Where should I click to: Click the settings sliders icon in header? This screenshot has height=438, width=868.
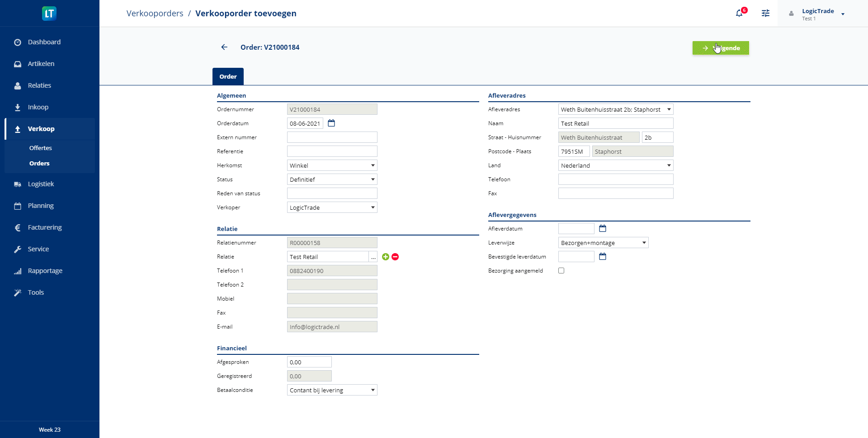coord(765,14)
